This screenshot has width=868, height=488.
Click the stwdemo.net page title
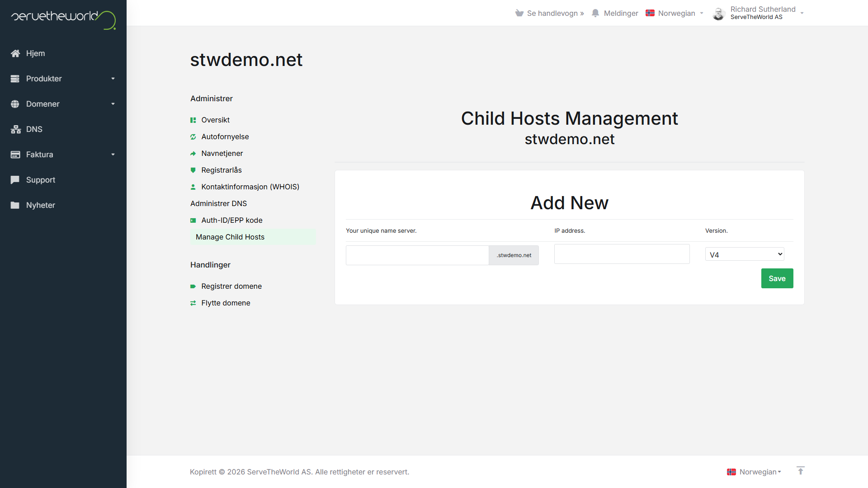246,60
